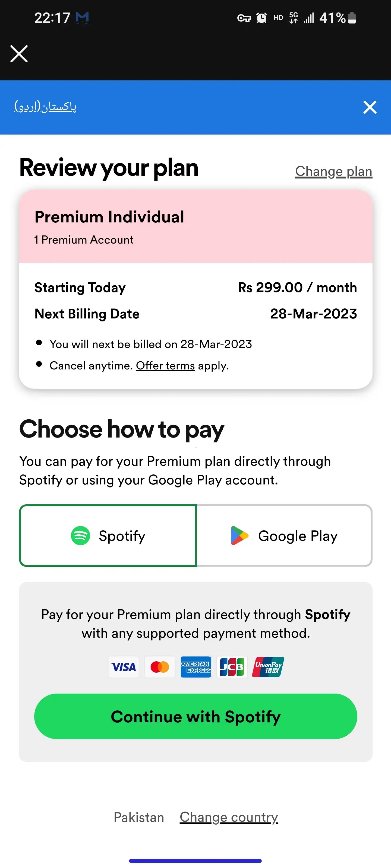391x868 pixels.
Task: Click the Change plan link
Action: point(333,171)
